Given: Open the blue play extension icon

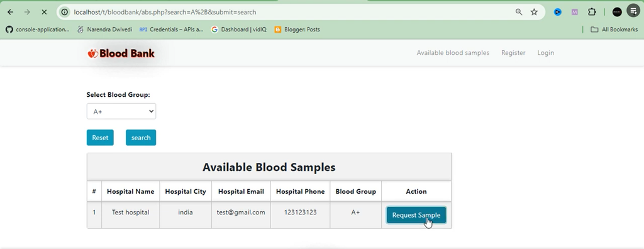Looking at the screenshot, I should 557,12.
